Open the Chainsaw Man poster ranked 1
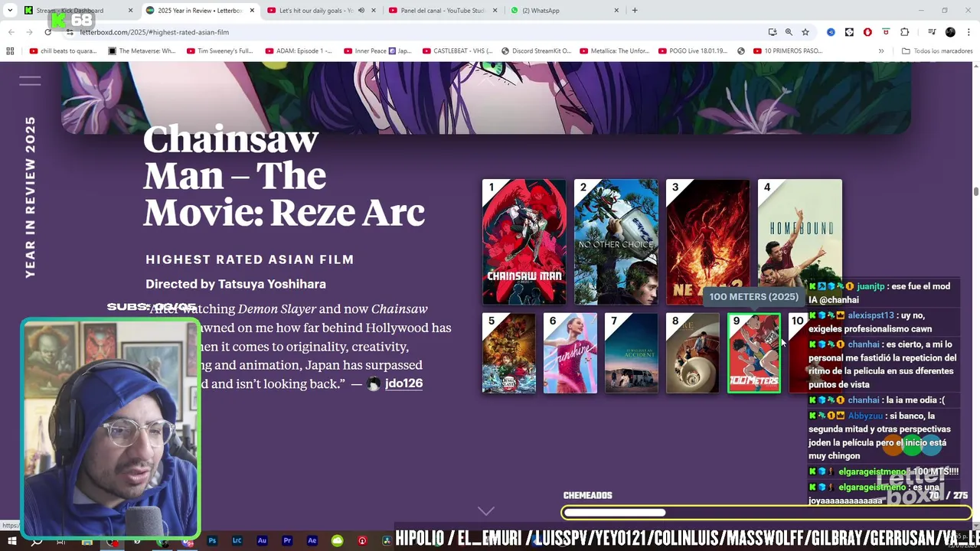Image resolution: width=980 pixels, height=551 pixels. (x=524, y=242)
